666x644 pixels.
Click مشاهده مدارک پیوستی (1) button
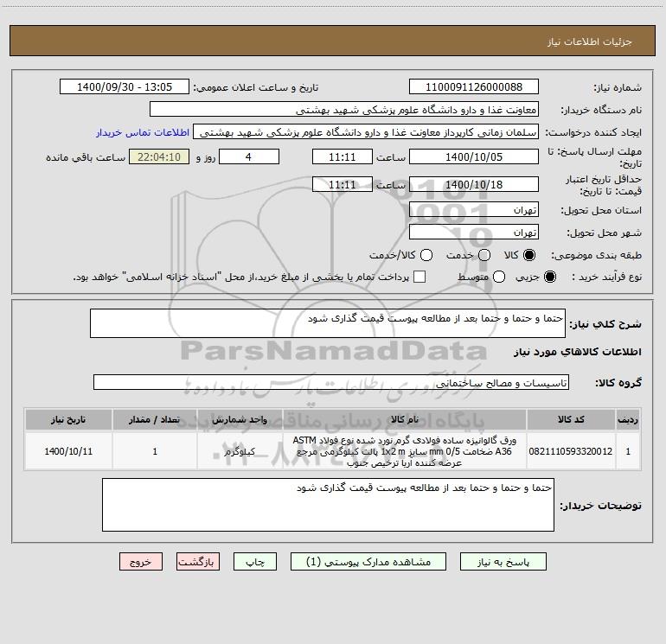tap(368, 562)
